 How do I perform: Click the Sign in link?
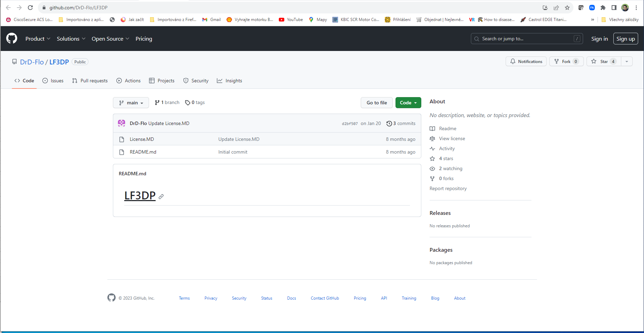tap(600, 39)
